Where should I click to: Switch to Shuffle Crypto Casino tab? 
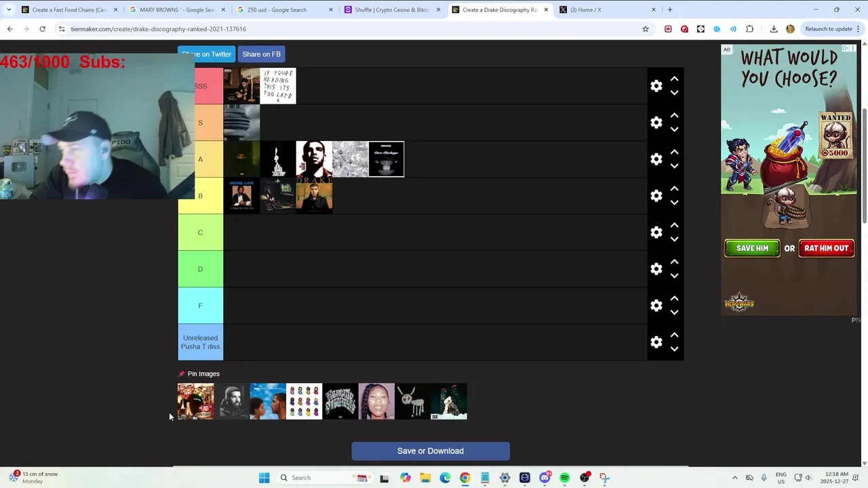392,9
